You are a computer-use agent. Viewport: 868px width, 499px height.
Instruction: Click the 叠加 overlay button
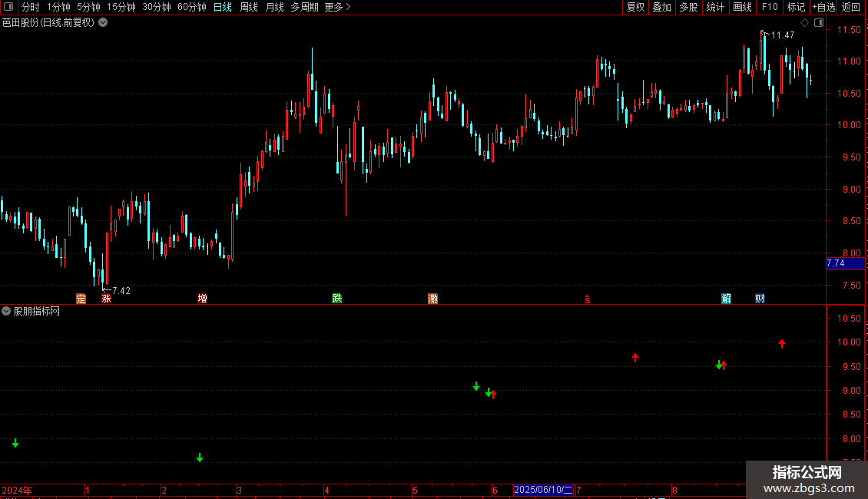[661, 7]
